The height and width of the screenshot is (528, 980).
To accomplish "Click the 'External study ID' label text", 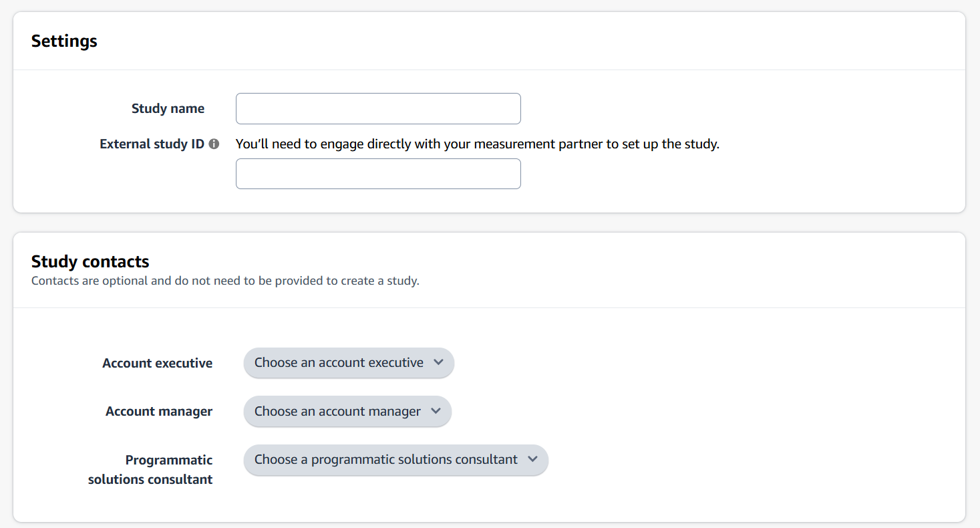I will (152, 144).
